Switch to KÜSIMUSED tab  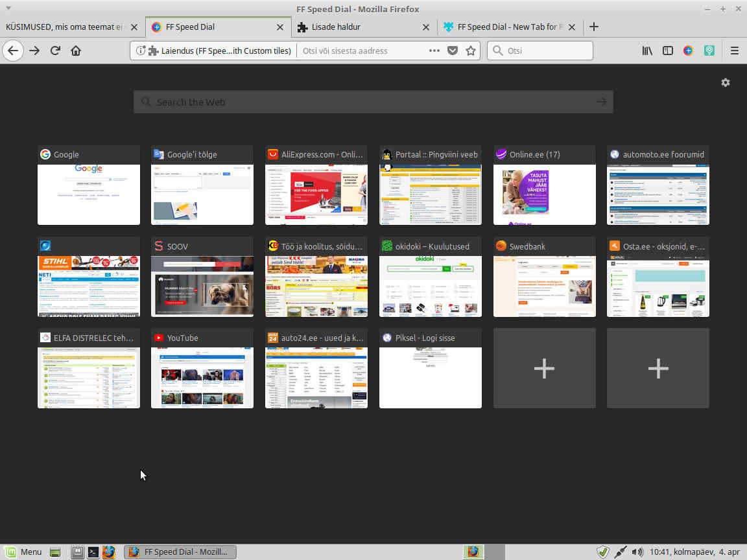pos(65,27)
